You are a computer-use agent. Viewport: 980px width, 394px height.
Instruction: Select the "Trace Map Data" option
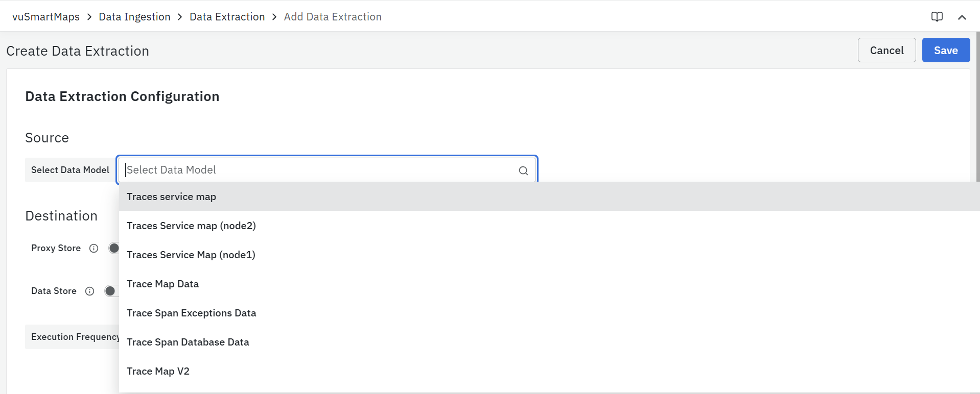pyautogui.click(x=162, y=284)
